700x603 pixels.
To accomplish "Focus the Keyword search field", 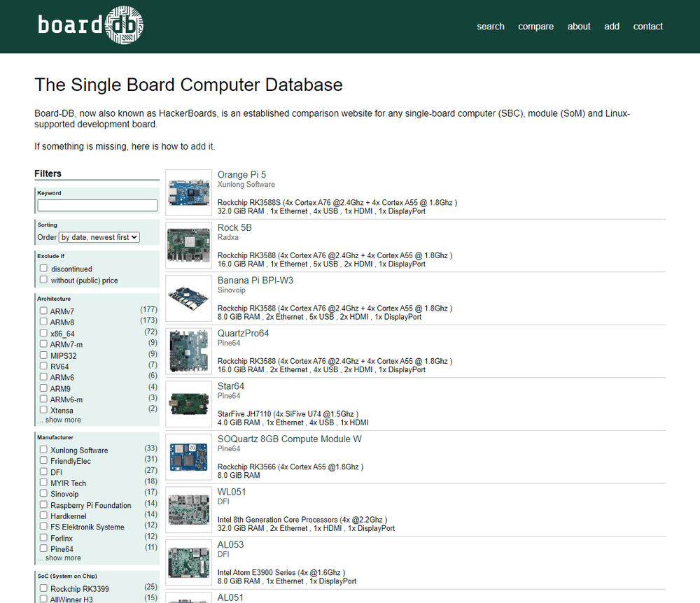I will tap(97, 205).
